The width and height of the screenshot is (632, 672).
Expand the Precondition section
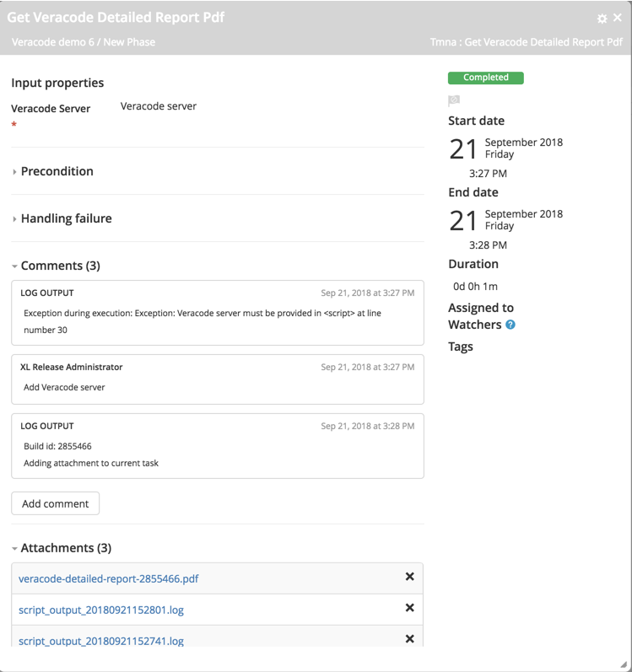pyautogui.click(x=57, y=171)
